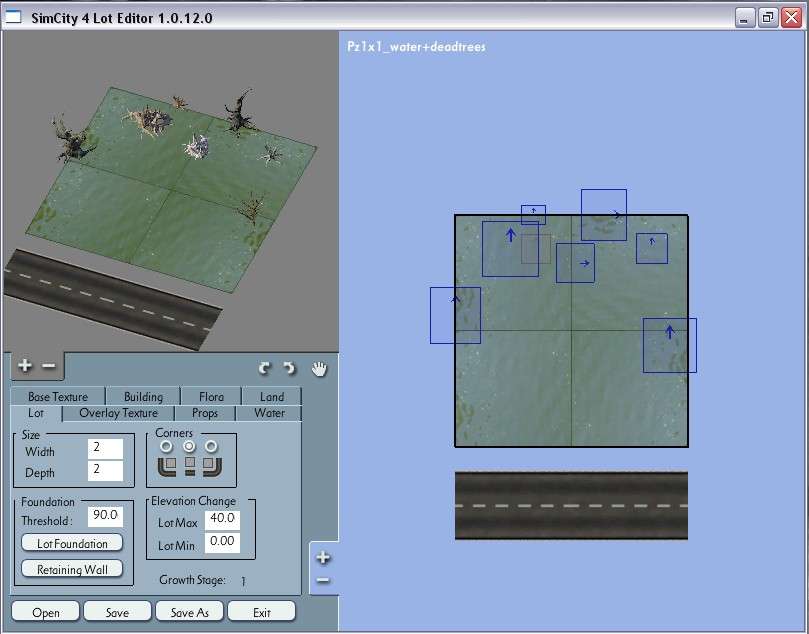This screenshot has height=634, width=809.
Task: Switch to the Water tab
Action: (269, 413)
